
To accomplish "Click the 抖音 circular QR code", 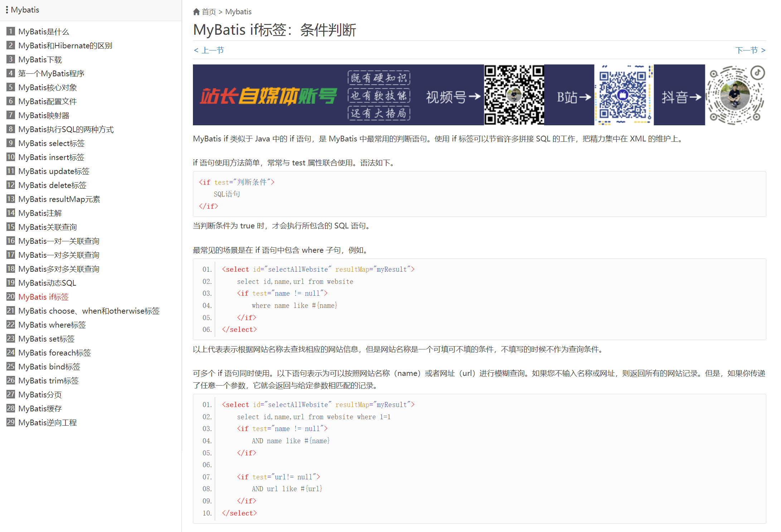I will 735,95.
